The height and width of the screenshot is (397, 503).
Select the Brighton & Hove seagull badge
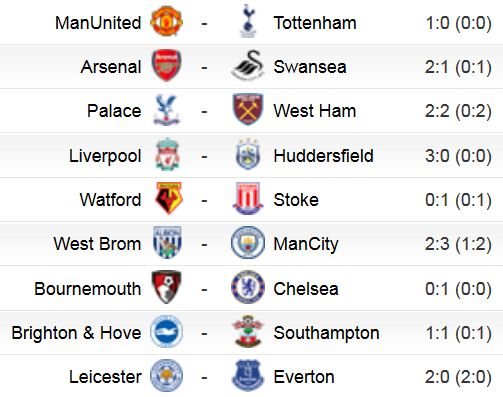[x=166, y=331]
